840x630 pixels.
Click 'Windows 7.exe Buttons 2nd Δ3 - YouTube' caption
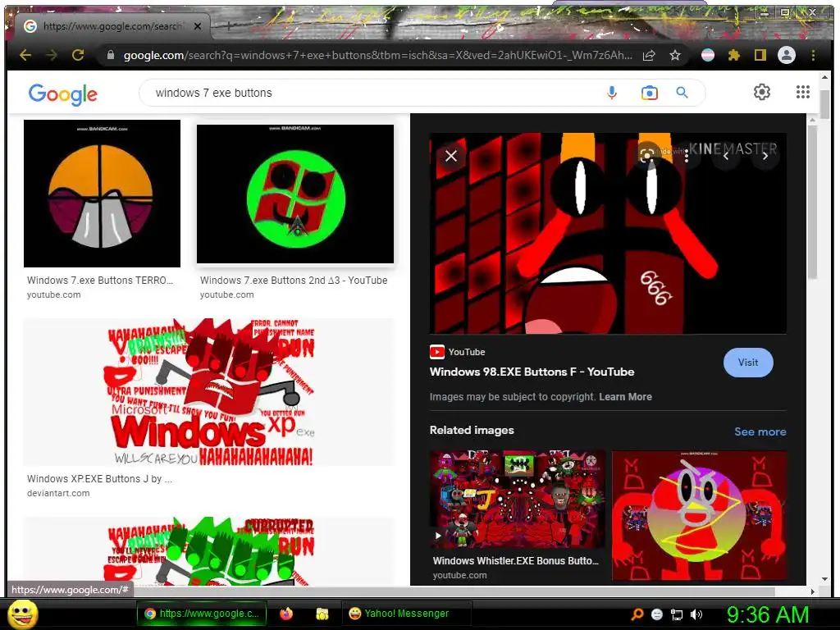294,281
